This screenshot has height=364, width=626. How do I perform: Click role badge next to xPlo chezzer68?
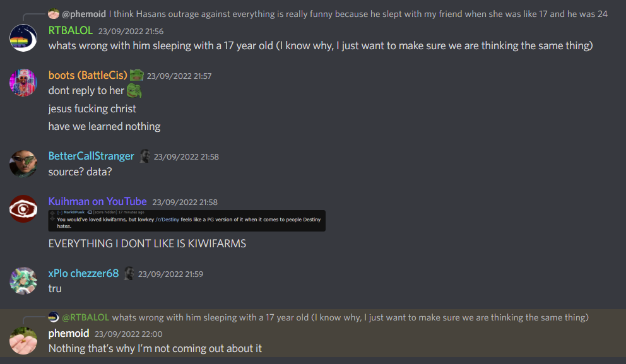click(129, 273)
